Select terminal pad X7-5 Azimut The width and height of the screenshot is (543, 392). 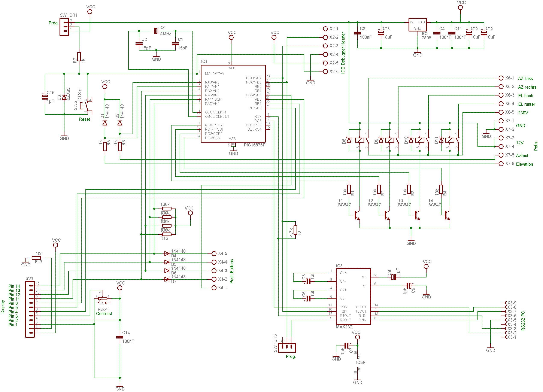pos(501,155)
